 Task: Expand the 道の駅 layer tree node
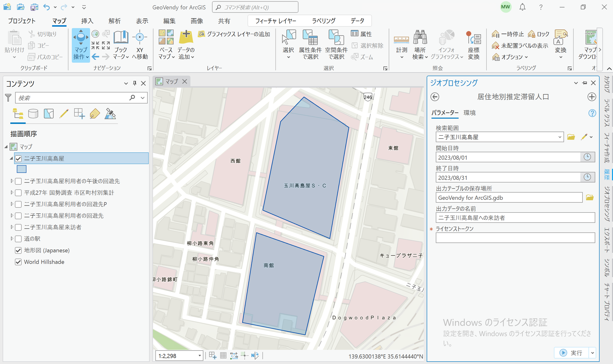pyautogui.click(x=12, y=239)
